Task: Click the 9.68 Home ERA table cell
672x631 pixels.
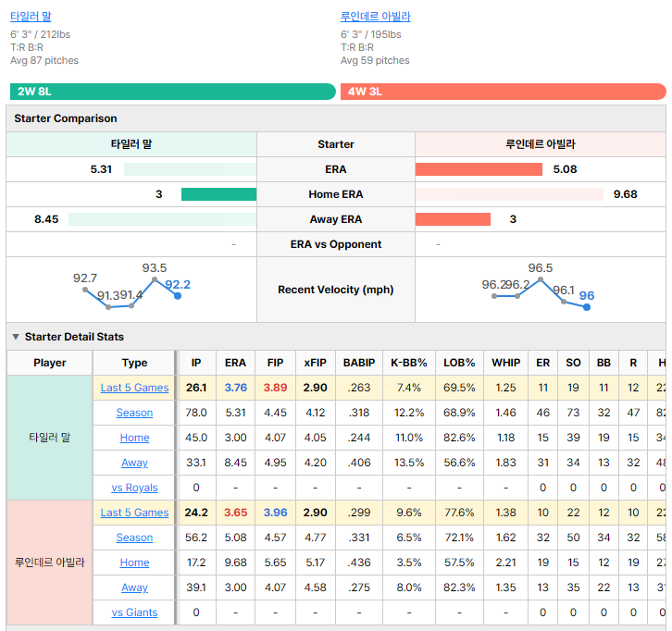Action: pos(236,563)
